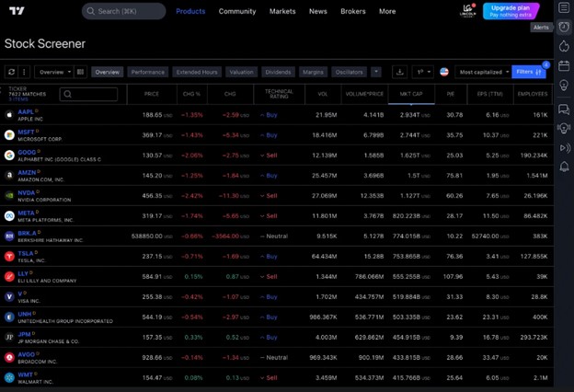Screen dimensions: 574x392
Task: Sort by the EPS (TTM) column header
Action: pyautogui.click(x=490, y=94)
